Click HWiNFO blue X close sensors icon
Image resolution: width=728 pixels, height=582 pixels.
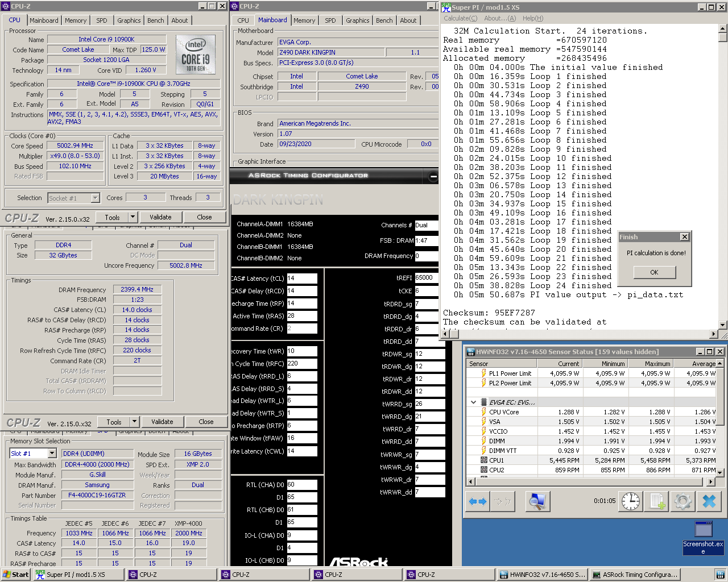click(x=709, y=501)
